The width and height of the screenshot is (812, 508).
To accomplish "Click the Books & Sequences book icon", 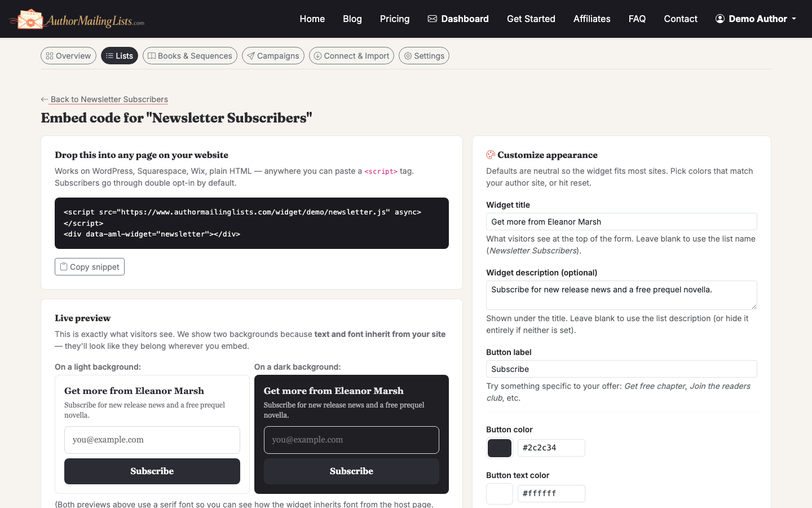I will click(152, 56).
